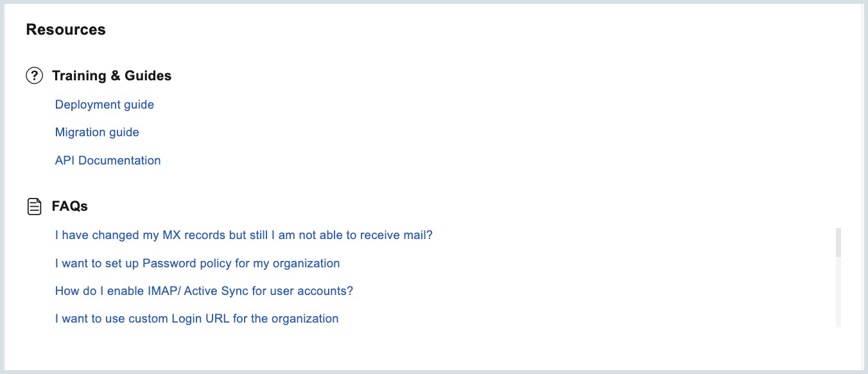Click the scrollbar track below the thumb
This screenshot has width=868, height=374.
(x=838, y=292)
